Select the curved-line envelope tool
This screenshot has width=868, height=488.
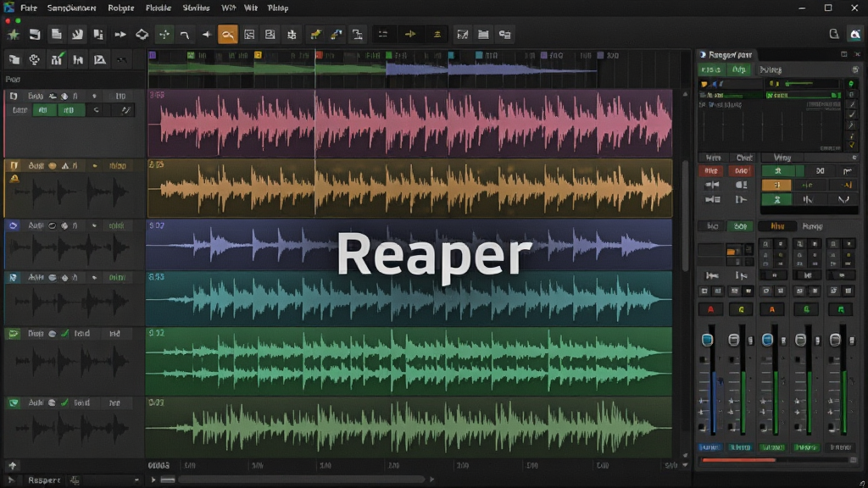click(184, 34)
